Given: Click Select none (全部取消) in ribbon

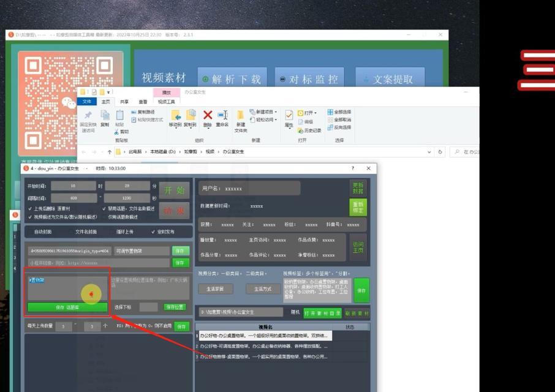Looking at the screenshot, I should click(x=339, y=119).
